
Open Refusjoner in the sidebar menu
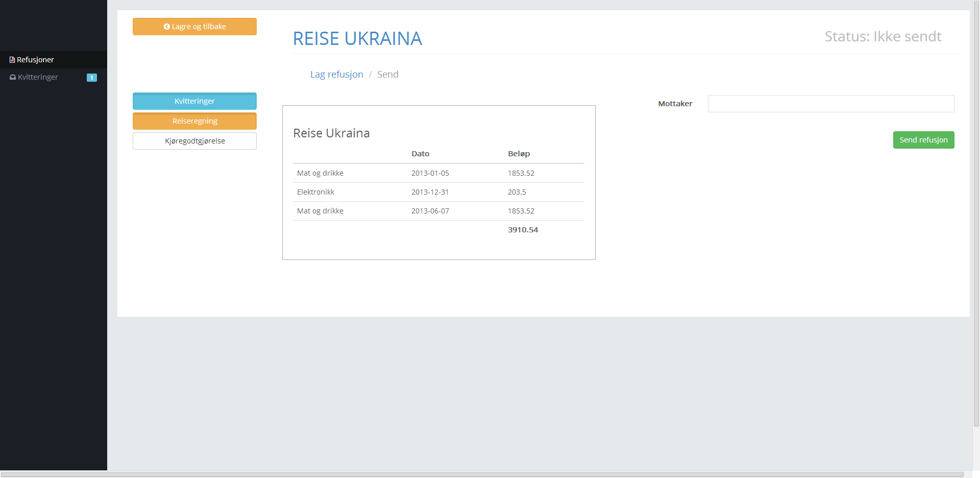(x=35, y=60)
